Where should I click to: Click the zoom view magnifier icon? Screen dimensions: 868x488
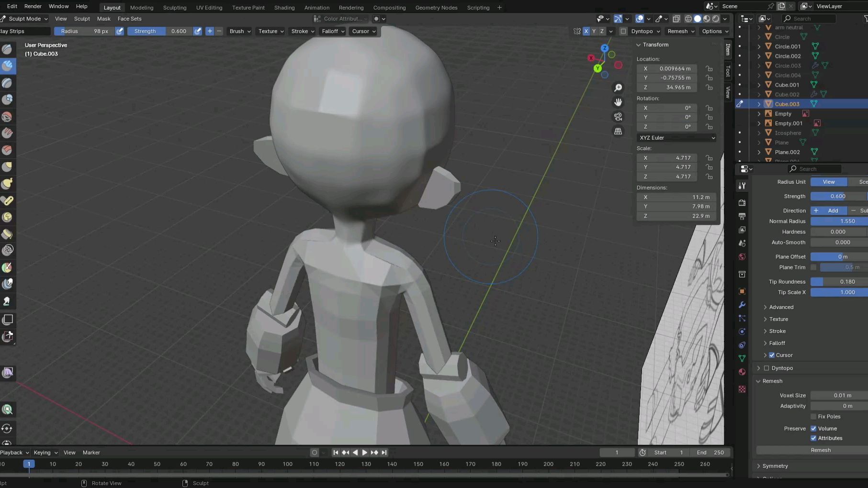(x=618, y=88)
